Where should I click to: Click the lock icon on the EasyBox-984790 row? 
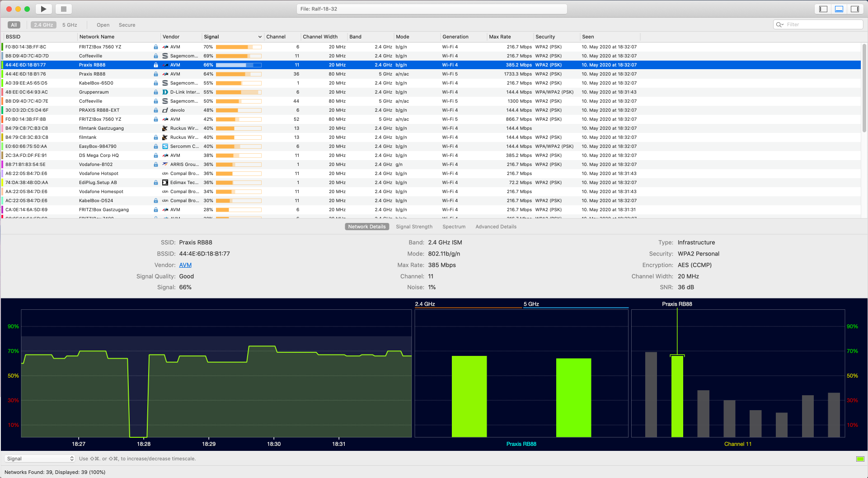coord(156,147)
